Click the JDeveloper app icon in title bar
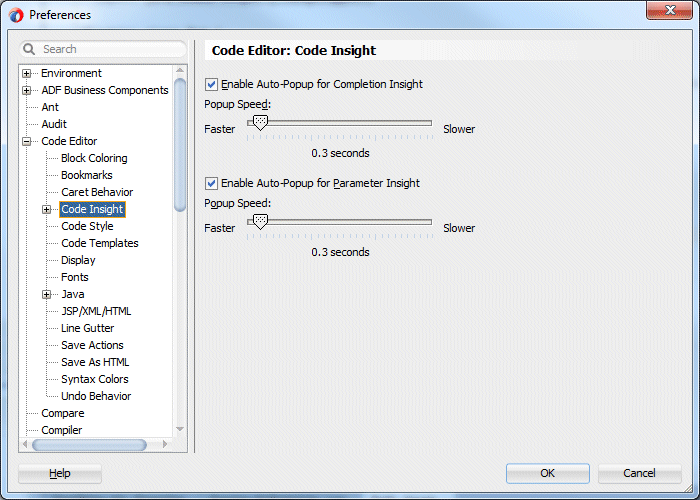700x500 pixels. click(16, 15)
